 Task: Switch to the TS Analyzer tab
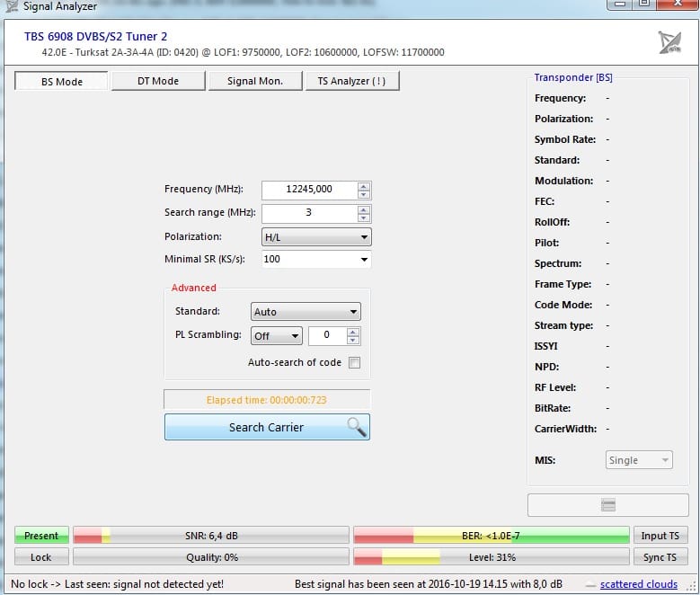coord(351,81)
